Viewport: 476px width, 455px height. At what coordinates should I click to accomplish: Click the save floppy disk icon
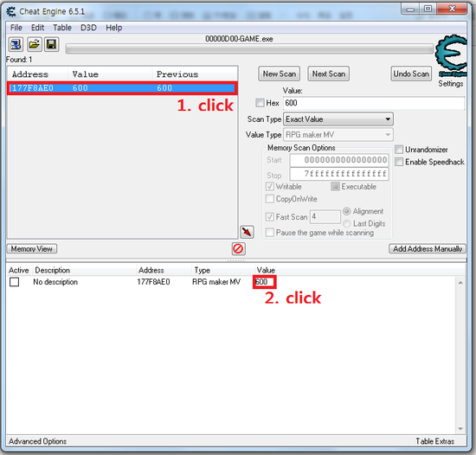(x=52, y=45)
